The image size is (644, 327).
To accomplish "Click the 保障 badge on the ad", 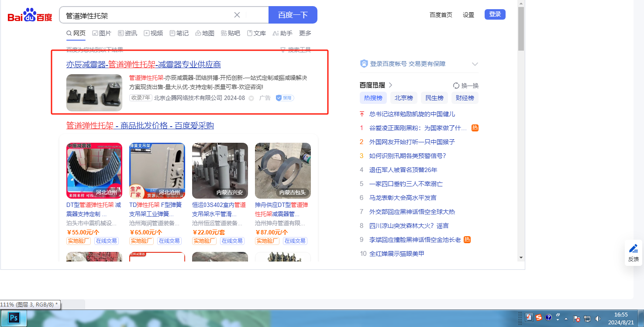I will tap(285, 98).
